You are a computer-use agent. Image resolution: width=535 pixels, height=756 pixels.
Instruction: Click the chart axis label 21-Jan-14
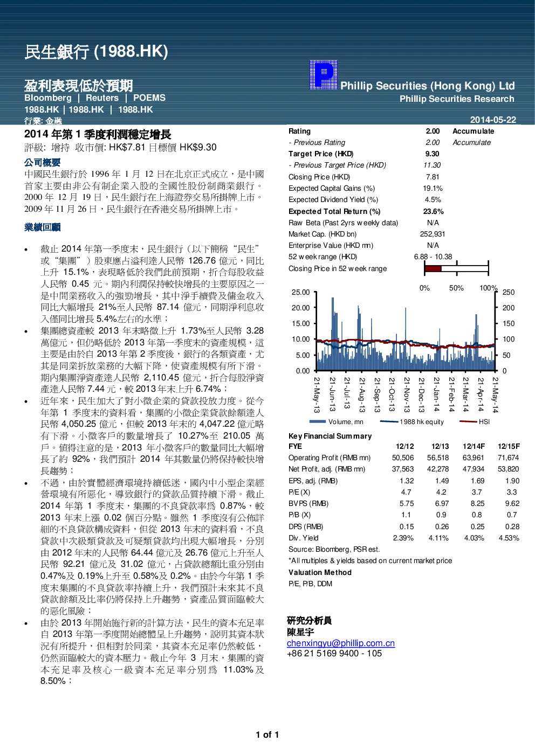tap(436, 395)
